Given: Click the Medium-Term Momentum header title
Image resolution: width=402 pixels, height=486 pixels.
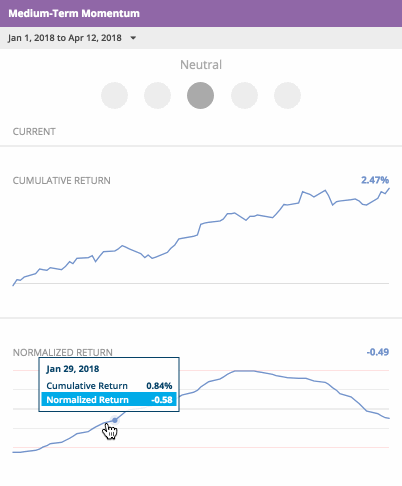Looking at the screenshot, I should click(74, 13).
